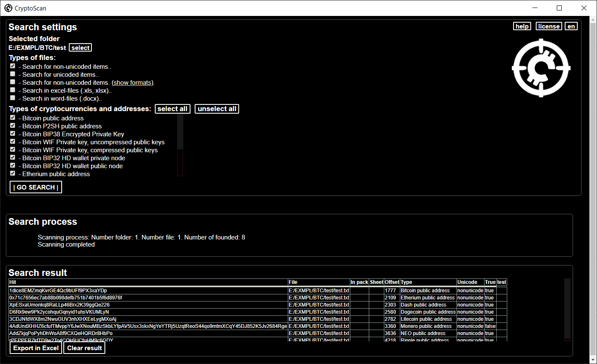The height and width of the screenshot is (364, 597).
Task: Open the show formats link
Action: [132, 82]
